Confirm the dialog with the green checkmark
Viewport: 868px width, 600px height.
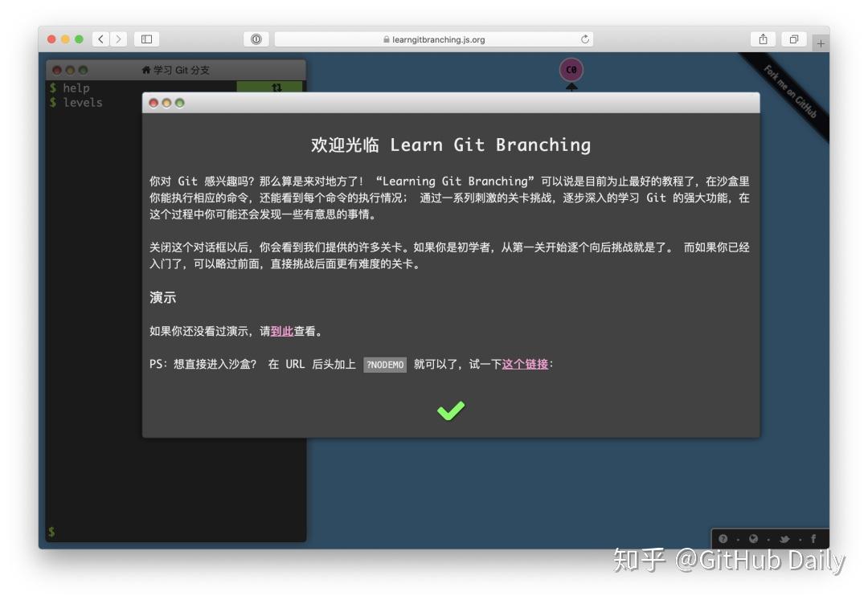(x=450, y=410)
